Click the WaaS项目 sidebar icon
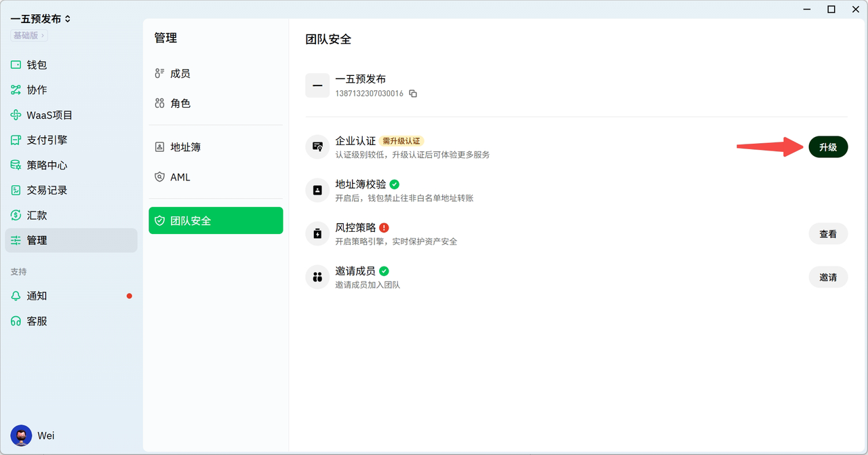This screenshot has height=455, width=868. (x=16, y=115)
